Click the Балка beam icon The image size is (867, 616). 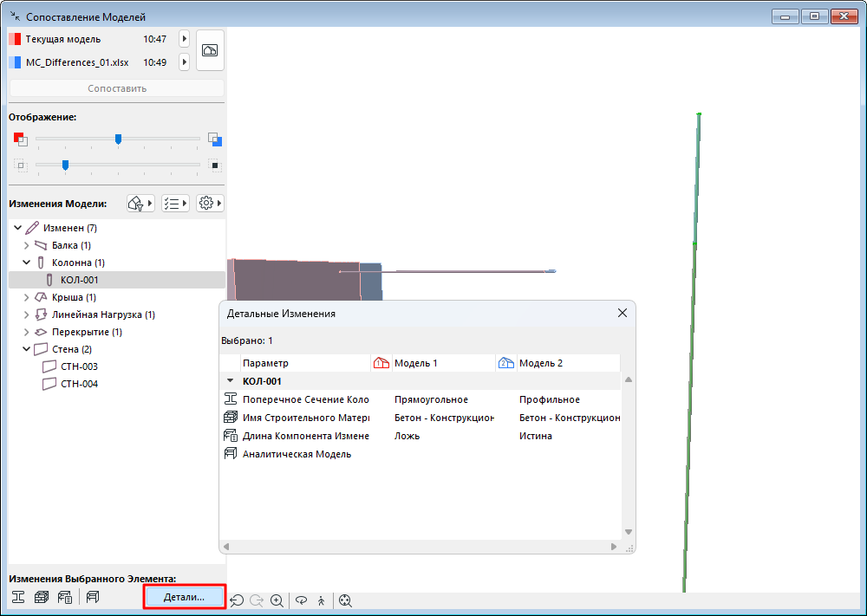tap(41, 245)
